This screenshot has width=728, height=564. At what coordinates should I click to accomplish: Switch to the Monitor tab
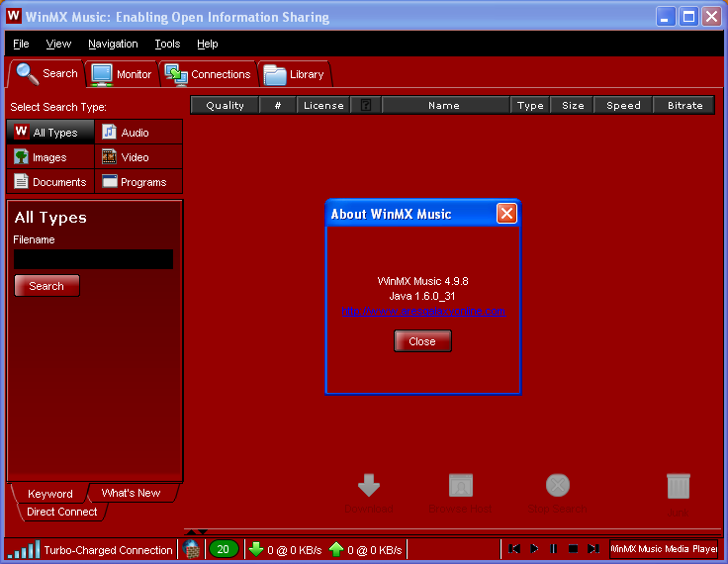[x=122, y=74]
